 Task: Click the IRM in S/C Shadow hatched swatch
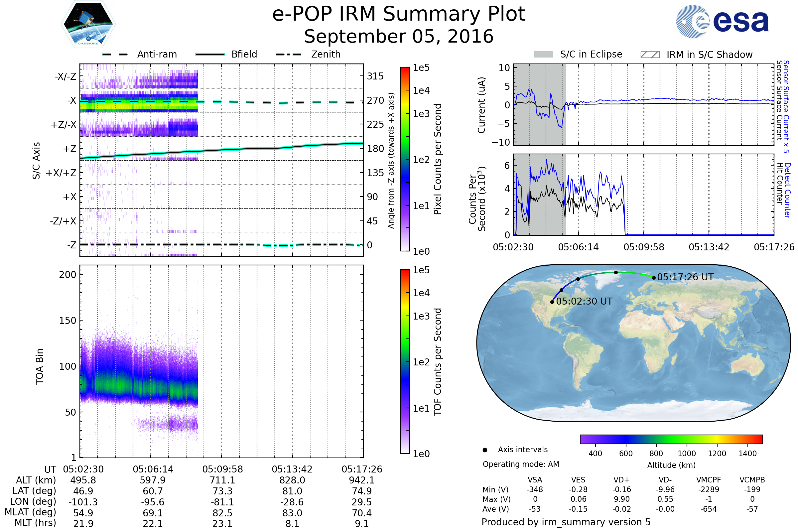click(x=650, y=55)
